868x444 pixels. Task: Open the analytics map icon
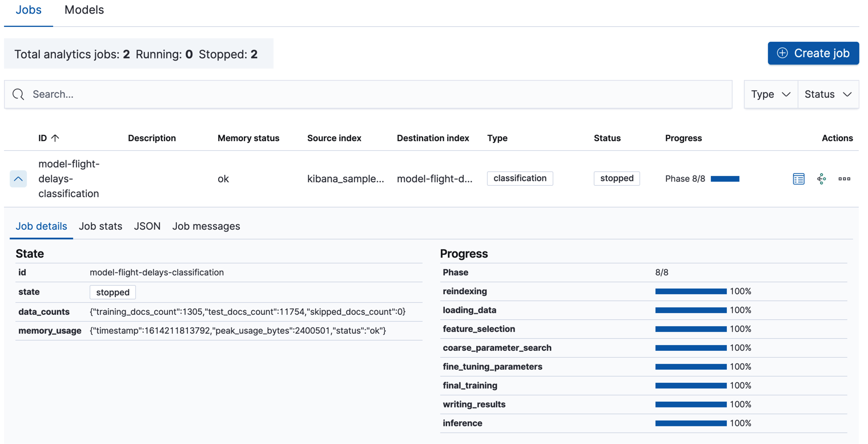[x=822, y=178]
